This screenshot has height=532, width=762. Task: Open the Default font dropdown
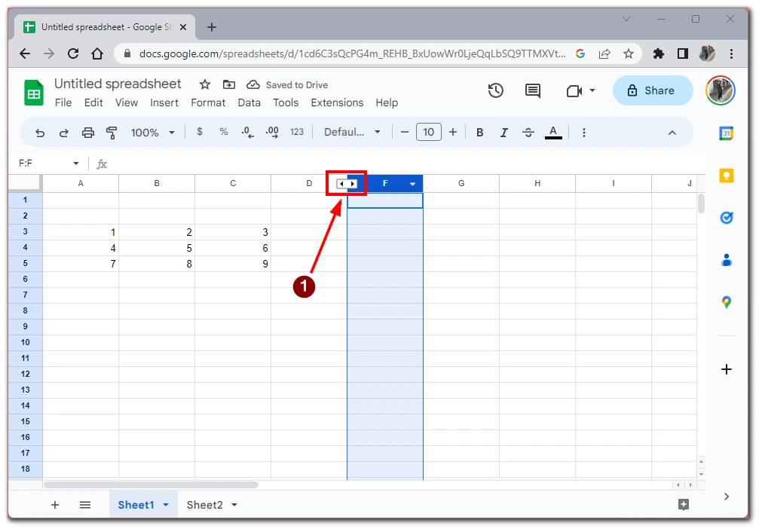pos(352,132)
